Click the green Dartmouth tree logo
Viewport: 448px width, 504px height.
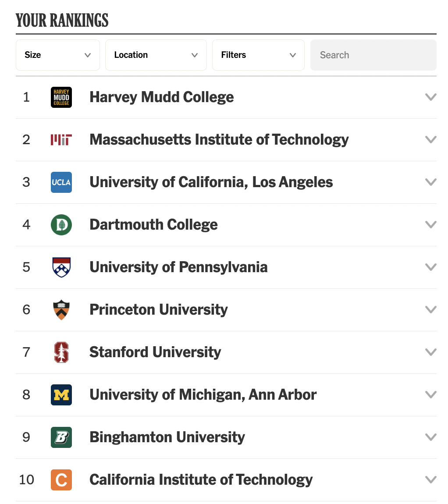pos(61,225)
